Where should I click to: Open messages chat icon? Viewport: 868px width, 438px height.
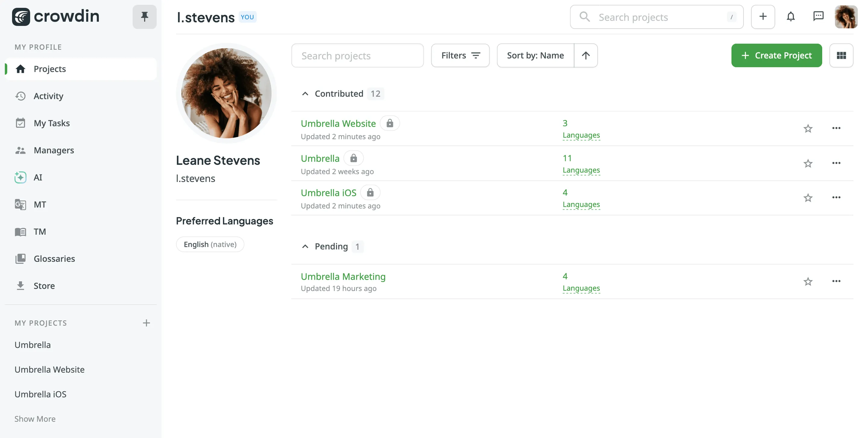click(x=818, y=17)
